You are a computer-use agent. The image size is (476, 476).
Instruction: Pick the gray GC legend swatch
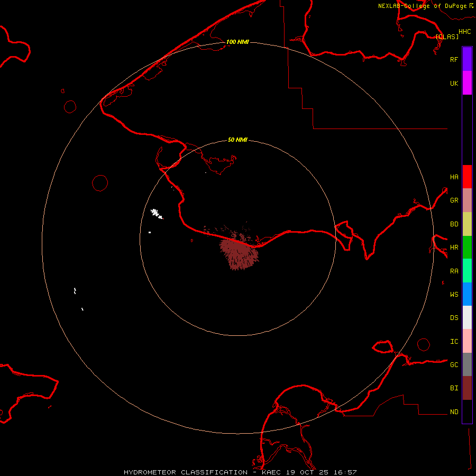tap(467, 364)
